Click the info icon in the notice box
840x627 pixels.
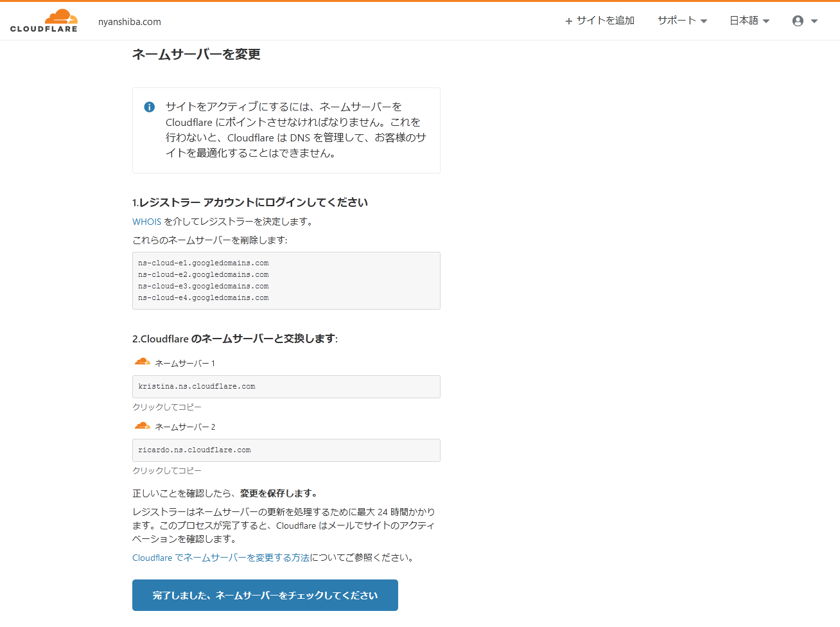pyautogui.click(x=148, y=107)
